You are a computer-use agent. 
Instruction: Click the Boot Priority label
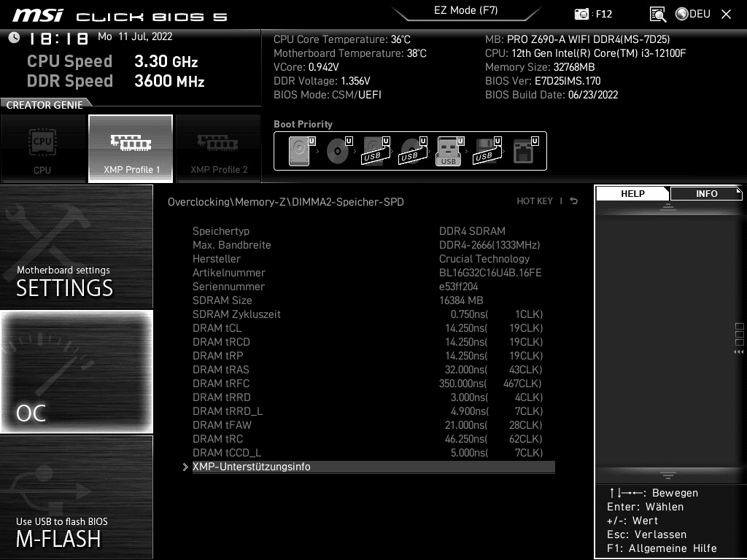303,124
